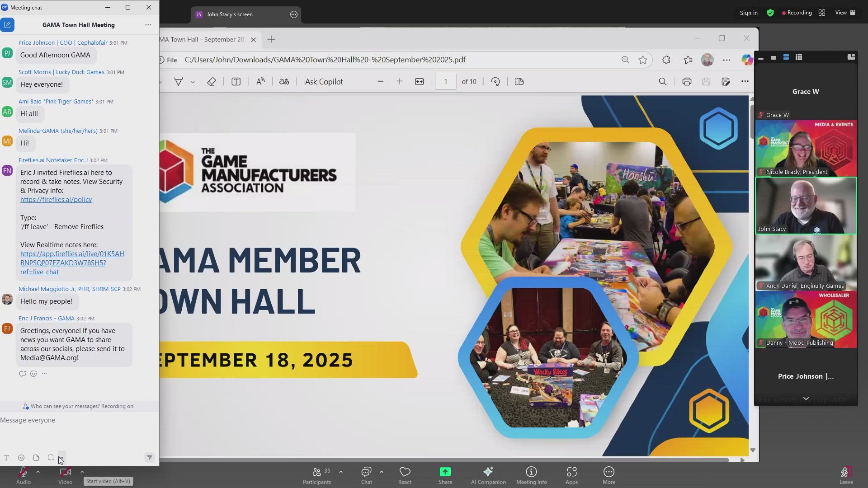This screenshot has height=488, width=868.
Task: Open the AI Companion panel
Action: [488, 474]
